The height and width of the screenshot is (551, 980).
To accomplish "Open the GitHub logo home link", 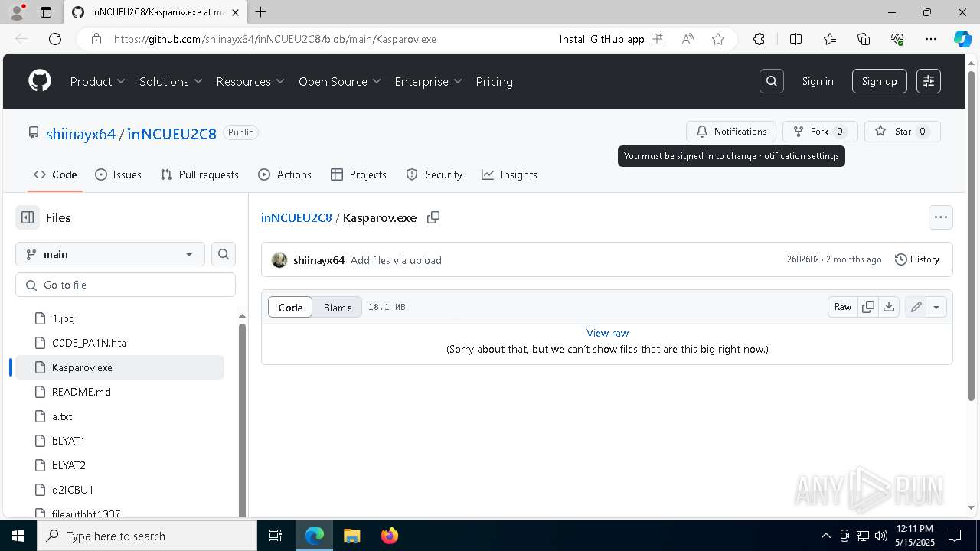I will (x=40, y=81).
